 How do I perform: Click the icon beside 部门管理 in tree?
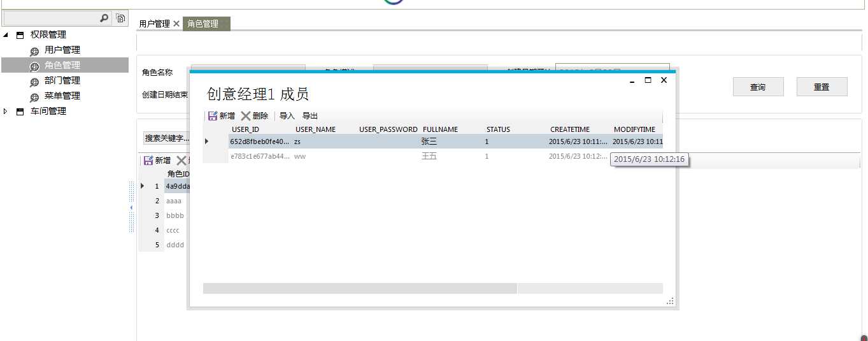click(34, 82)
